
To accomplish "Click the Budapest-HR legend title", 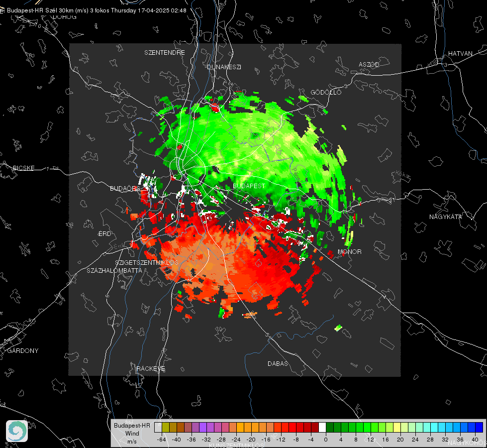I will coord(132,426).
